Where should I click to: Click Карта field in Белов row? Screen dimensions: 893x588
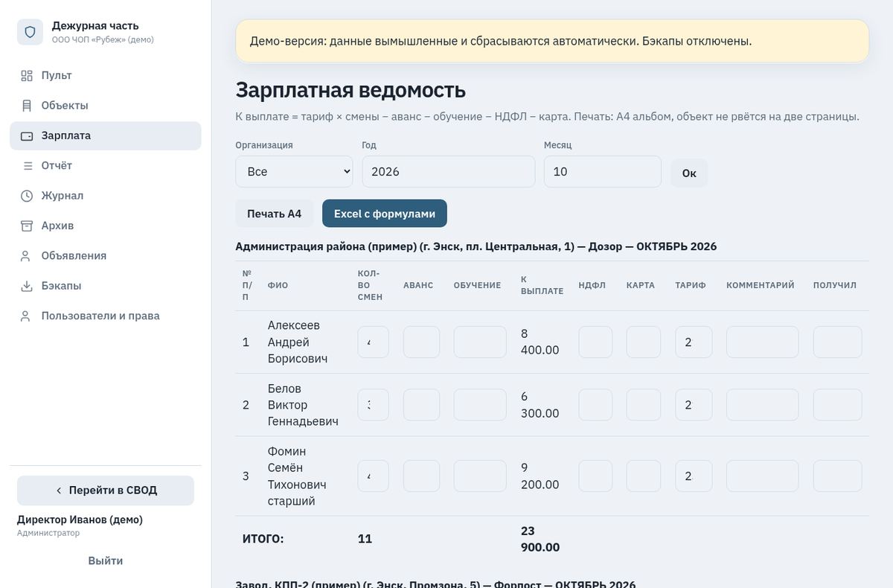tap(644, 405)
